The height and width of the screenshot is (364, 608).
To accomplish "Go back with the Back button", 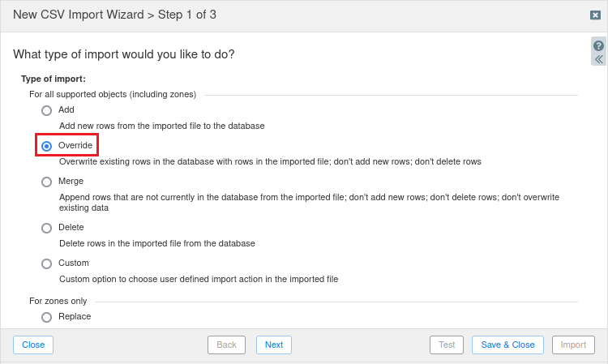I will click(227, 345).
